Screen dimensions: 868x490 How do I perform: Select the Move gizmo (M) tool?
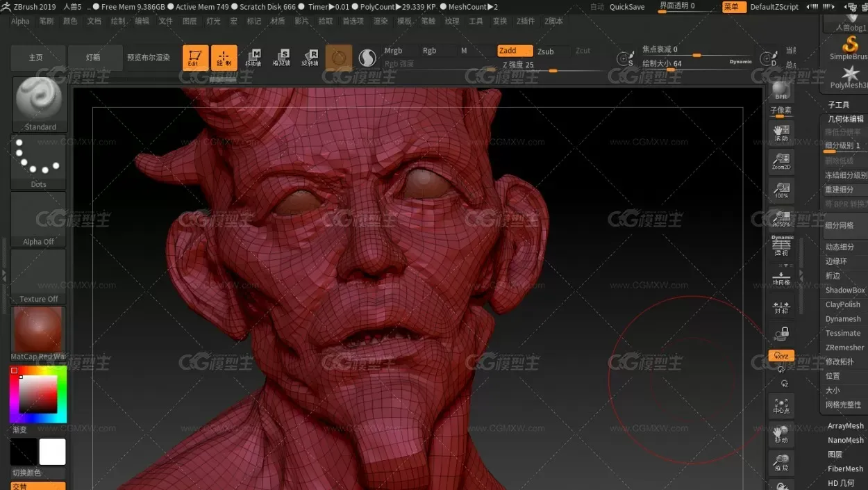[x=253, y=58]
